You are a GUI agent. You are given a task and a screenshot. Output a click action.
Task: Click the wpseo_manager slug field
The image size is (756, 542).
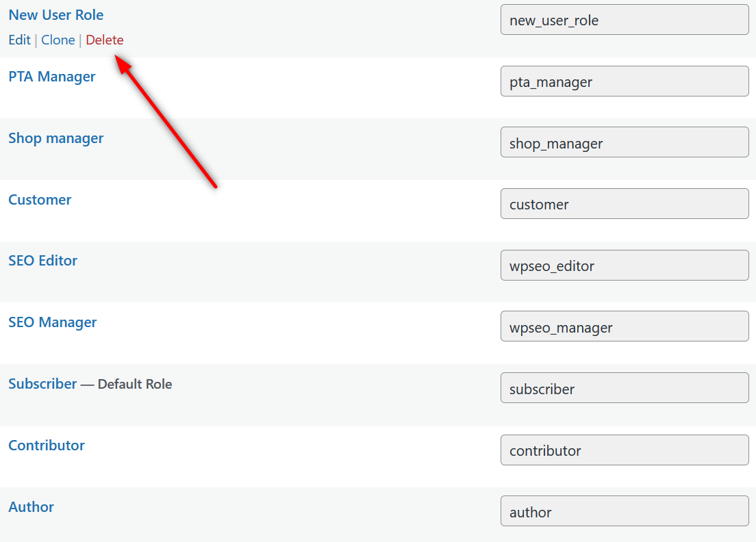pos(624,326)
